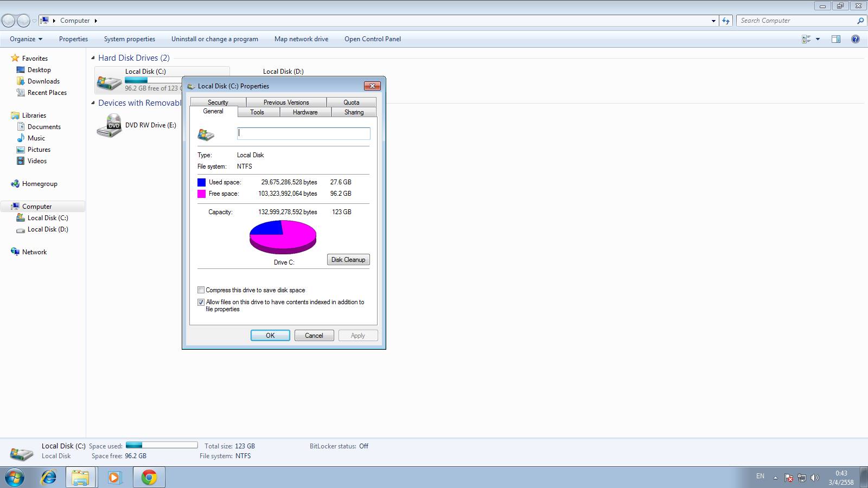Click the Back navigation arrow in Explorer
The image size is (868, 488).
(x=9, y=21)
